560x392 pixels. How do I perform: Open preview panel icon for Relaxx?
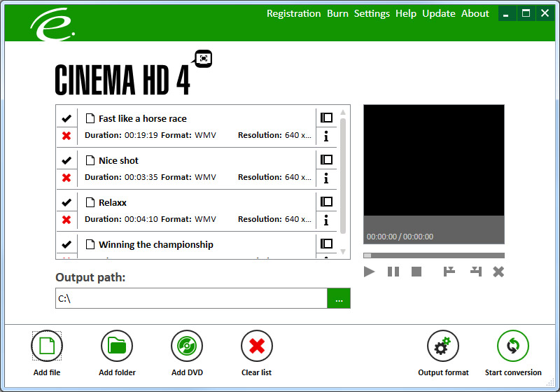pos(326,202)
